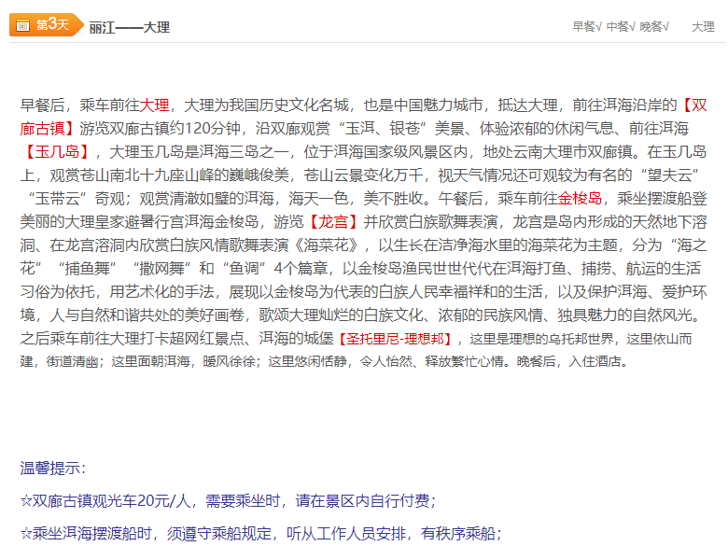This screenshot has width=728, height=560.
Task: Click the 中餐√ meal indicator
Action: click(x=621, y=27)
